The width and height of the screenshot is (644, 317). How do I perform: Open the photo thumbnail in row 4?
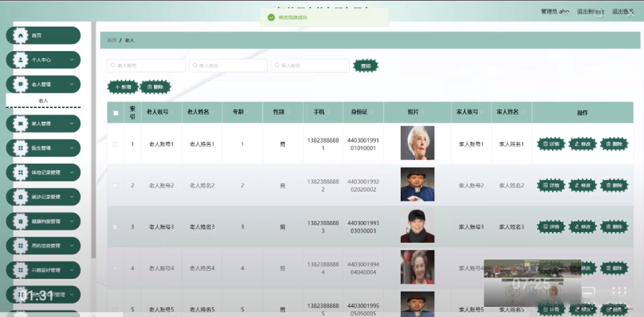(417, 267)
